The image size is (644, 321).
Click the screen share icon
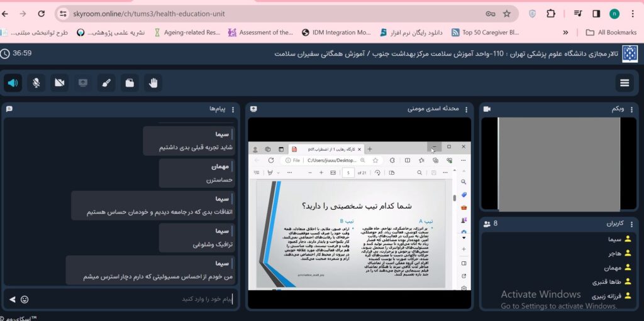point(83,82)
